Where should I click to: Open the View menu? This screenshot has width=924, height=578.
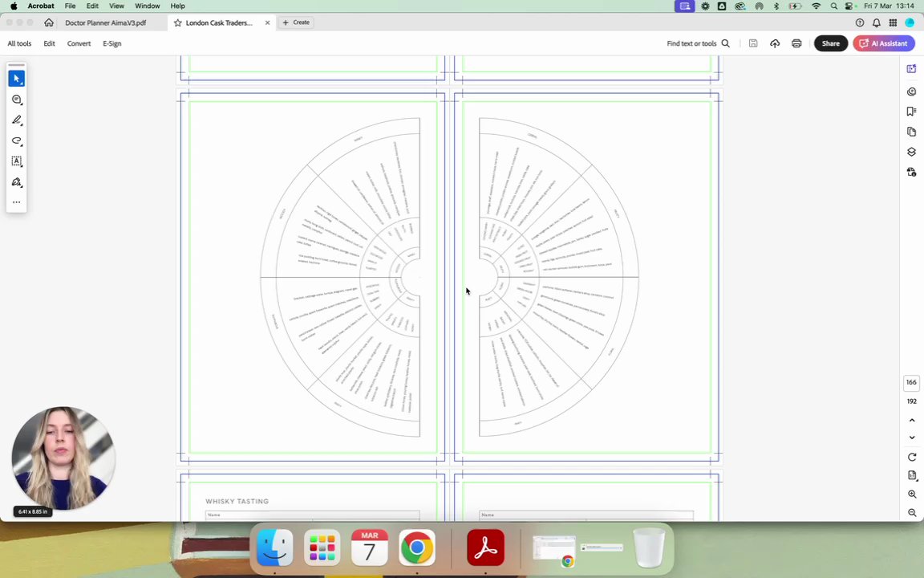click(116, 6)
